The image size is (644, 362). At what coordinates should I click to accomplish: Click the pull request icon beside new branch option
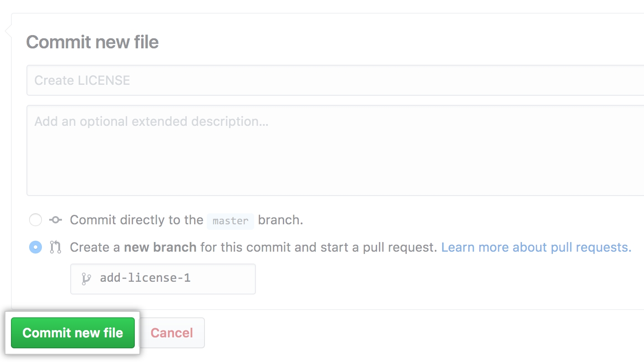coord(56,248)
